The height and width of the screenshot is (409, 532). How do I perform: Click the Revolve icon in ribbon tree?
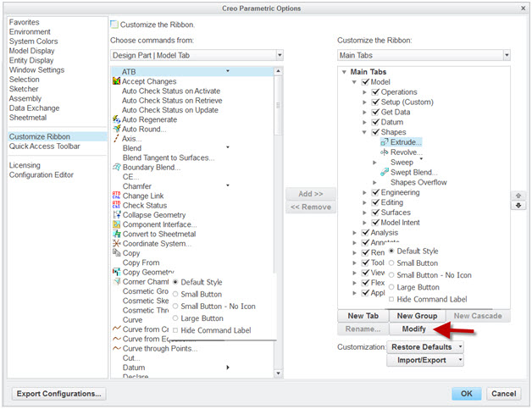pyautogui.click(x=385, y=152)
